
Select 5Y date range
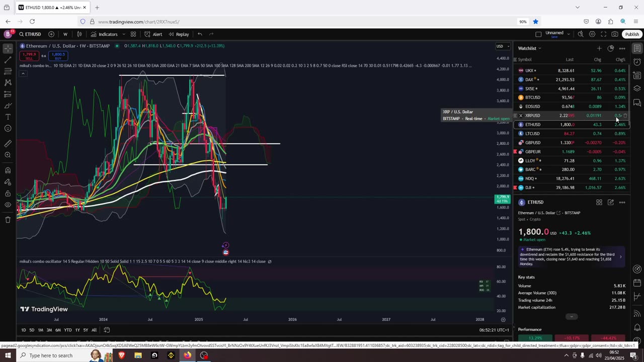(86, 330)
